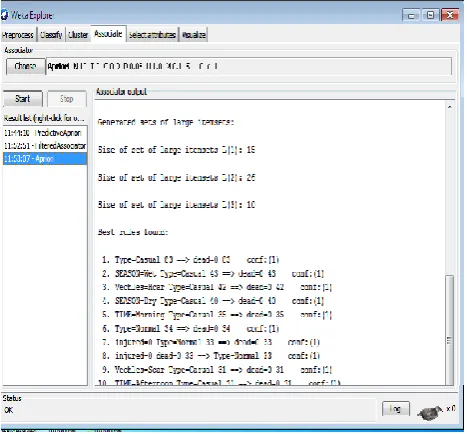Select the 11:53:07 Apriori result
Viewport: 467px width, 434px height.
click(x=45, y=159)
